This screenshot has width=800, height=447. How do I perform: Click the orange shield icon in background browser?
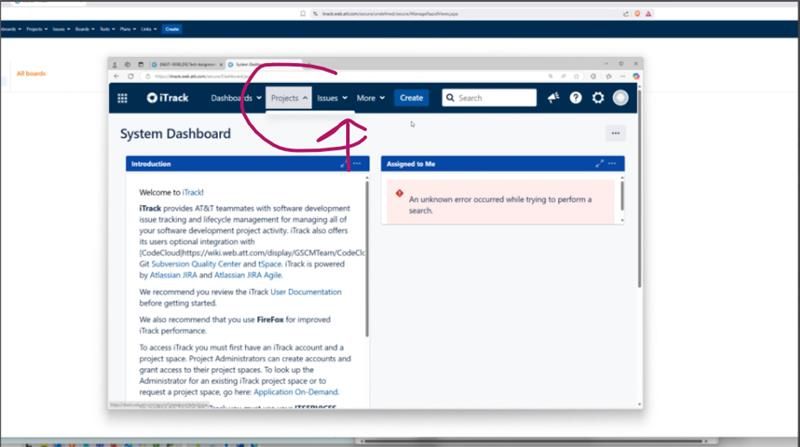(x=637, y=14)
